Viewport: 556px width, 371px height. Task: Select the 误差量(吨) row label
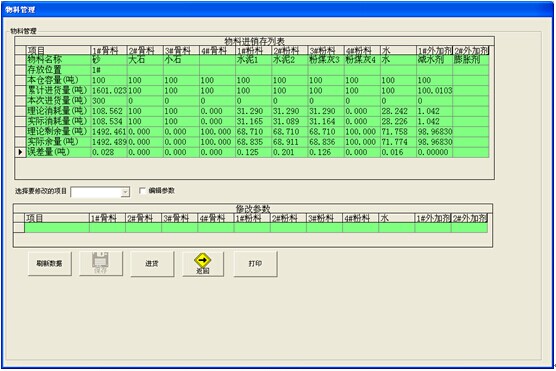[59, 152]
